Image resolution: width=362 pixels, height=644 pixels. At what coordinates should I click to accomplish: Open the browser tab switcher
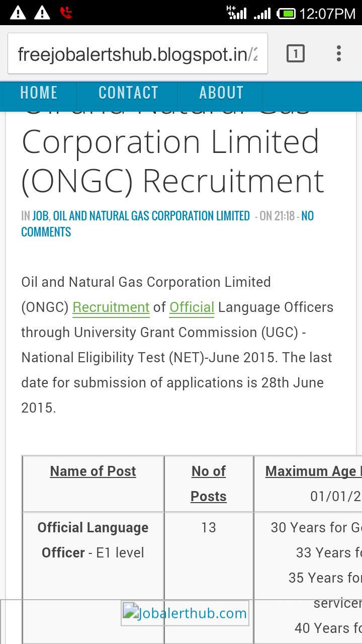tap(296, 53)
